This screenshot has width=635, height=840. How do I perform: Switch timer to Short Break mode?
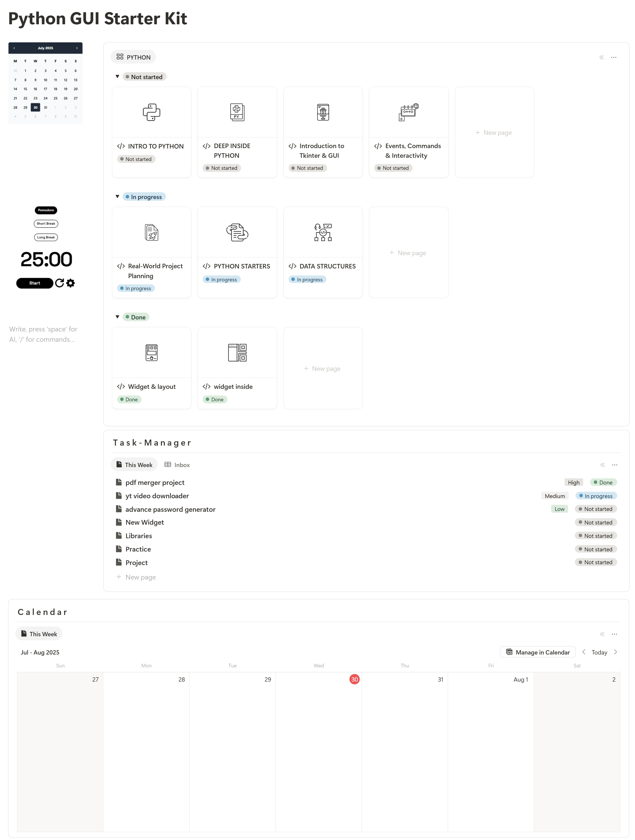(46, 224)
